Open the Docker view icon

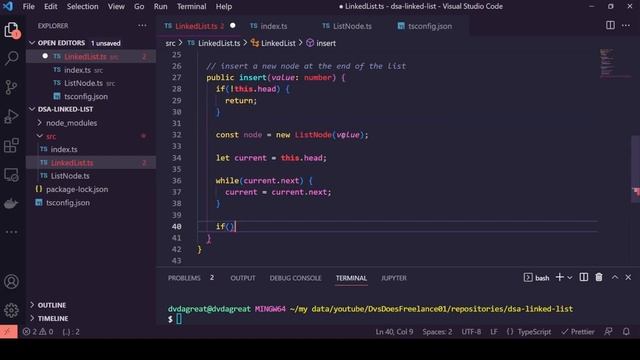point(11,203)
